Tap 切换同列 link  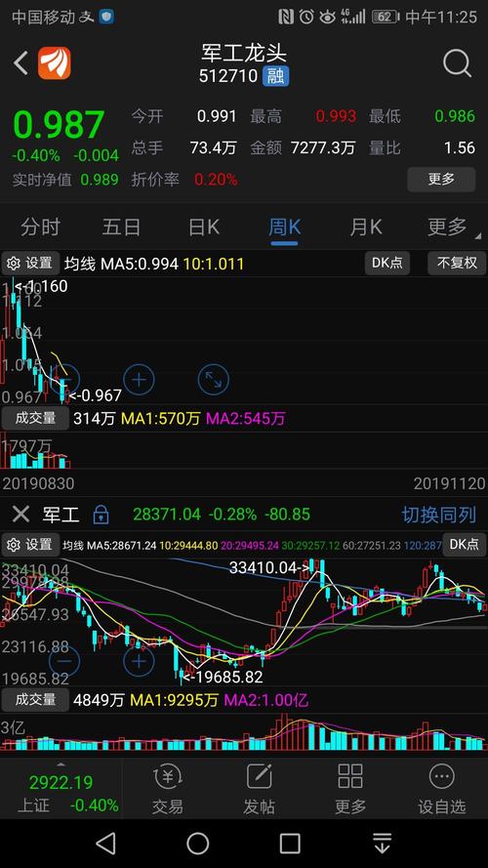click(x=439, y=516)
